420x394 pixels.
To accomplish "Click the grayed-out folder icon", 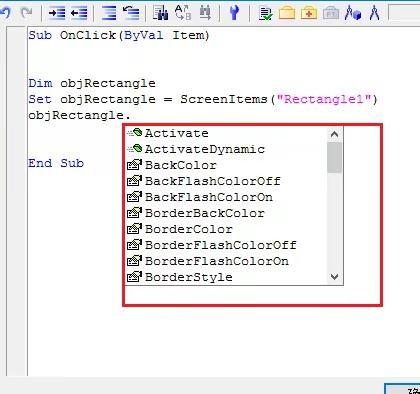I will [331, 13].
